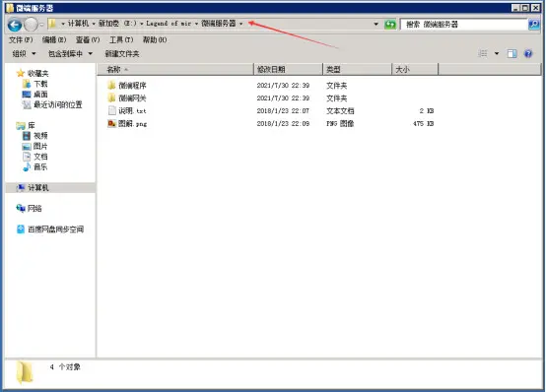This screenshot has height=392, width=546.
Task: Select 新加卷 (E:) in the address path
Action: click(x=117, y=24)
